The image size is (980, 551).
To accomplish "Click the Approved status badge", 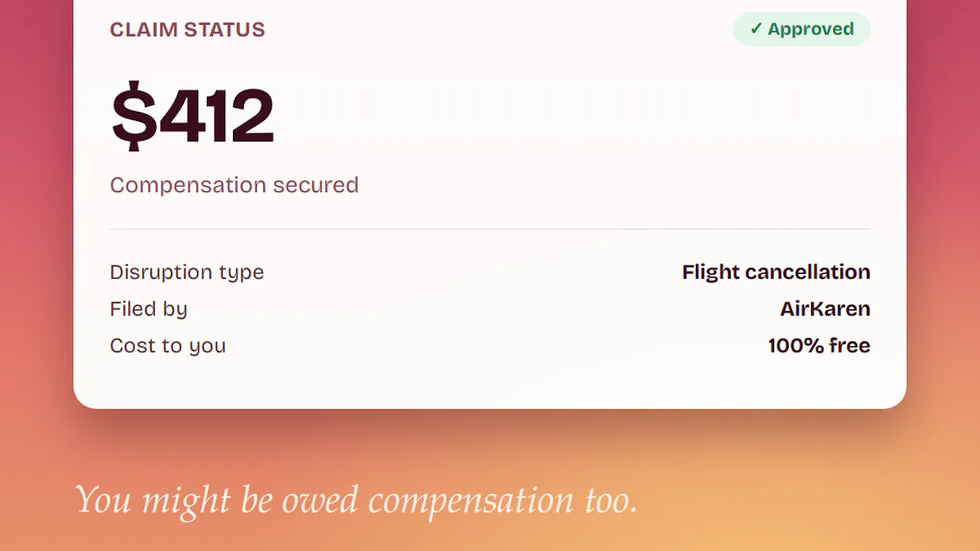I will (x=801, y=29).
